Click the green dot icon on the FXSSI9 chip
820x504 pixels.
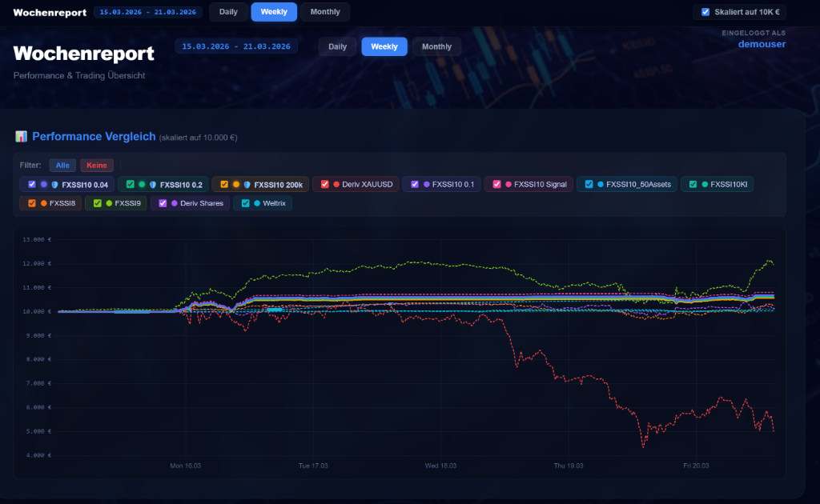109,202
